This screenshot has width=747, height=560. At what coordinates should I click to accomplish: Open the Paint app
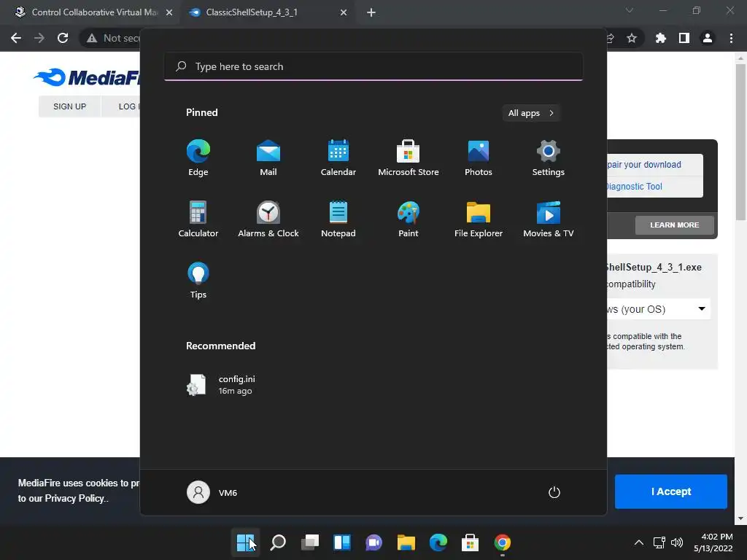[x=409, y=219]
